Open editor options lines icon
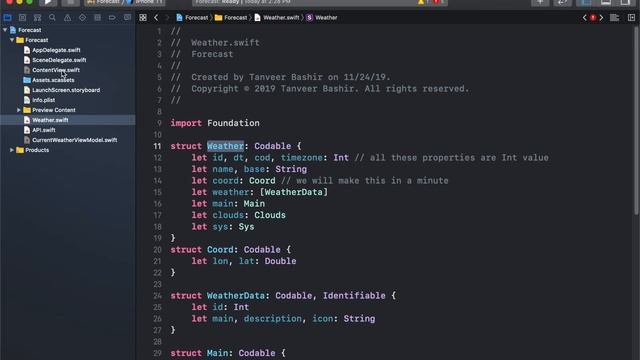Viewport: 640px width, 360px height. pyautogui.click(x=614, y=18)
